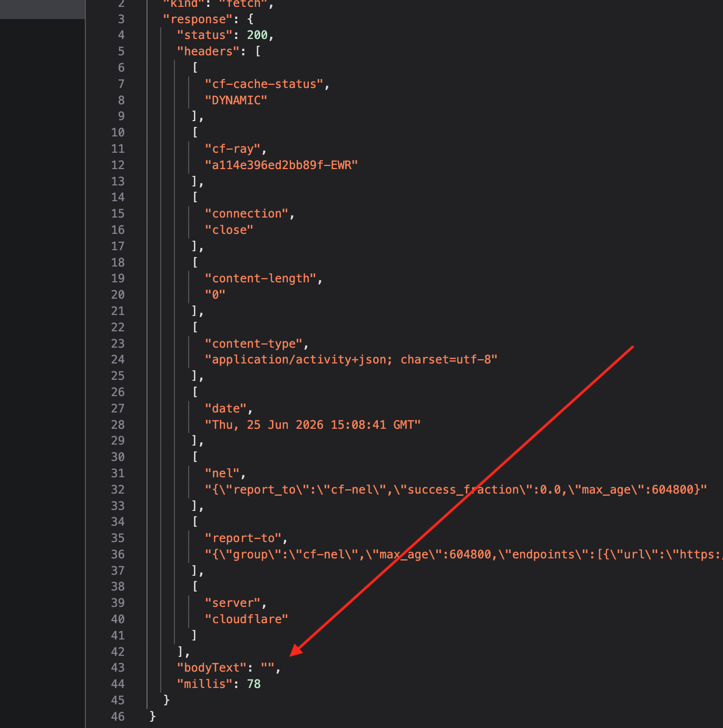
Task: Select the highlighted row in the left sidebar
Action: pyautogui.click(x=42, y=9)
